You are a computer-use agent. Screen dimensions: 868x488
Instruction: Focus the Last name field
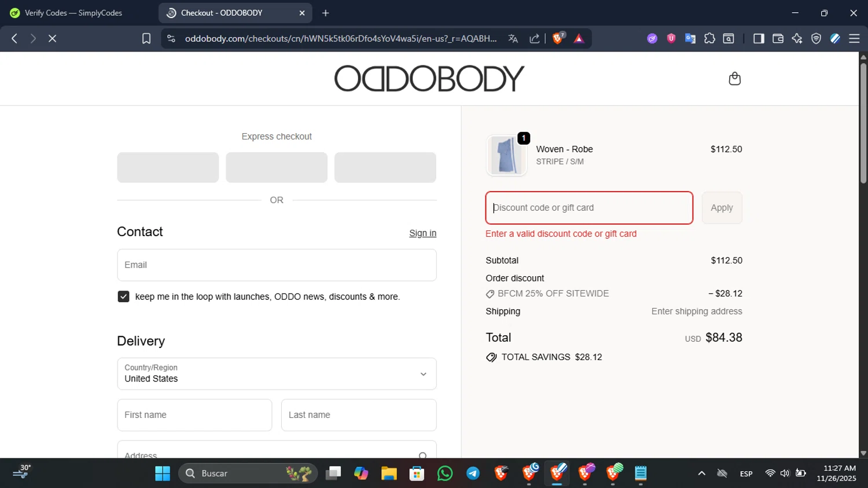pyautogui.click(x=359, y=415)
